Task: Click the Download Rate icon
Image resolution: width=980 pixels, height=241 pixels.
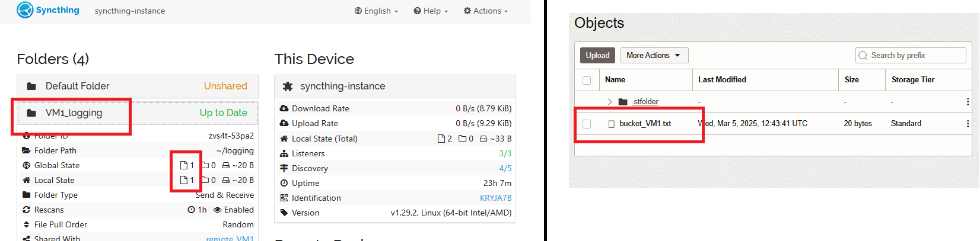Action: [x=284, y=108]
